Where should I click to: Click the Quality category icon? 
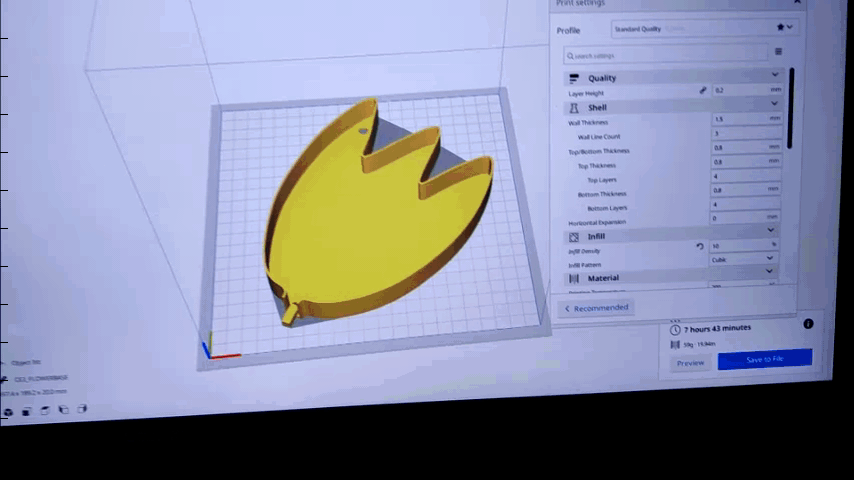(574, 79)
